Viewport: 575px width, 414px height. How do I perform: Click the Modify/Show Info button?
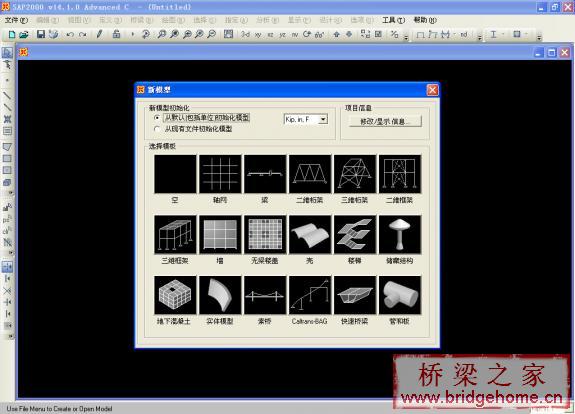point(385,121)
